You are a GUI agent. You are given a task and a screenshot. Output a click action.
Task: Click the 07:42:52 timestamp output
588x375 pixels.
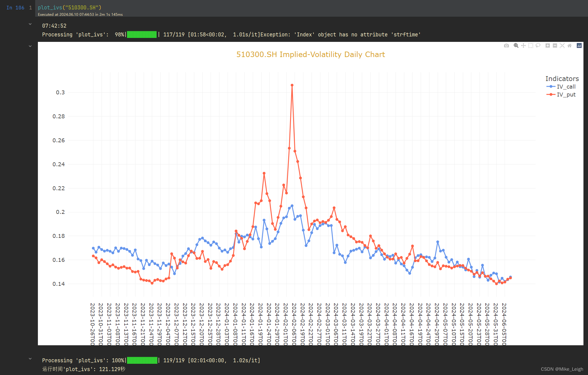tap(54, 26)
